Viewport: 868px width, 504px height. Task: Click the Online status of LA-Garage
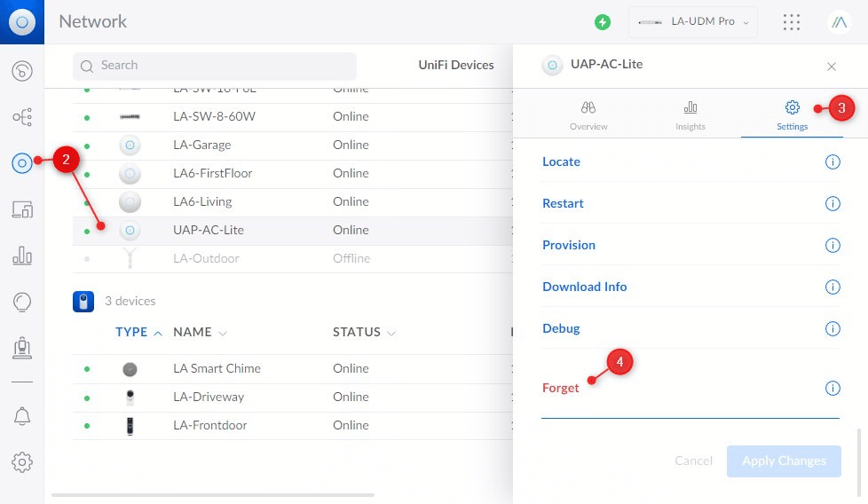[x=351, y=145]
